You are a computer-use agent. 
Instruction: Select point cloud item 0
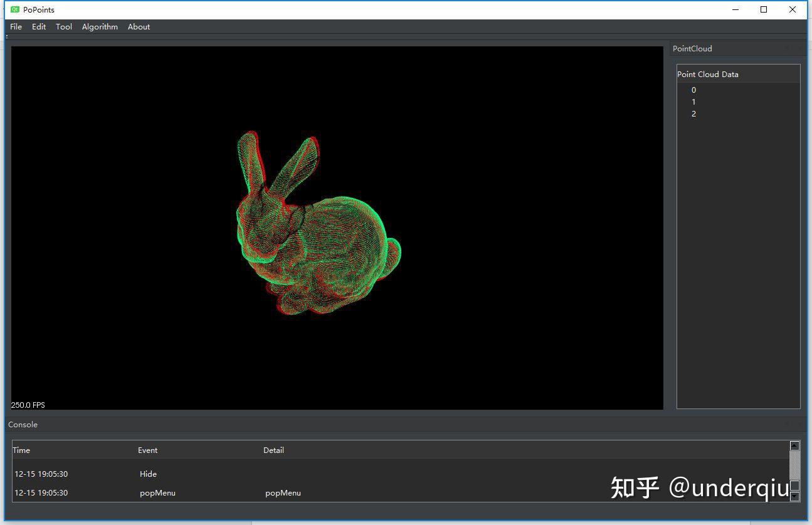pos(693,90)
